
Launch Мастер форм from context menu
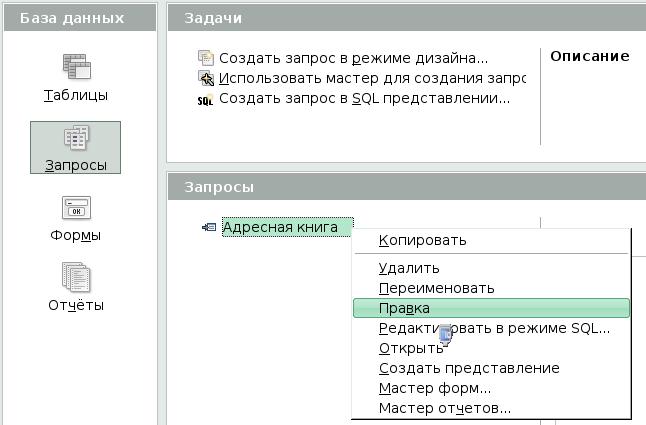[434, 388]
